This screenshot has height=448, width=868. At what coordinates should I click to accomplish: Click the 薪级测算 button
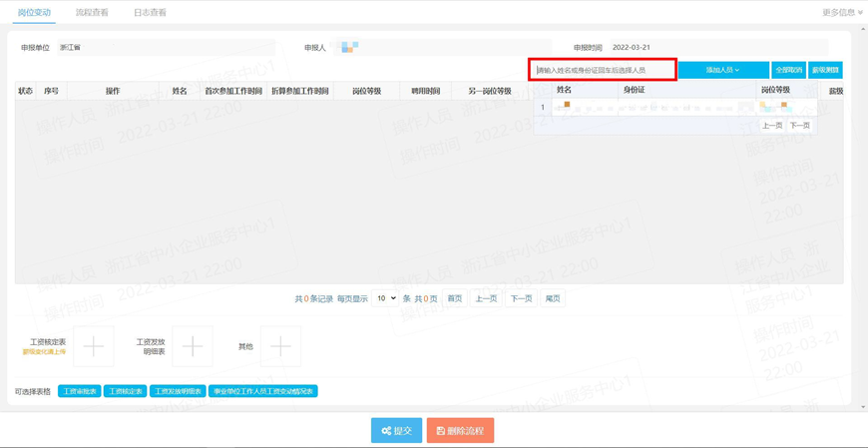825,70
